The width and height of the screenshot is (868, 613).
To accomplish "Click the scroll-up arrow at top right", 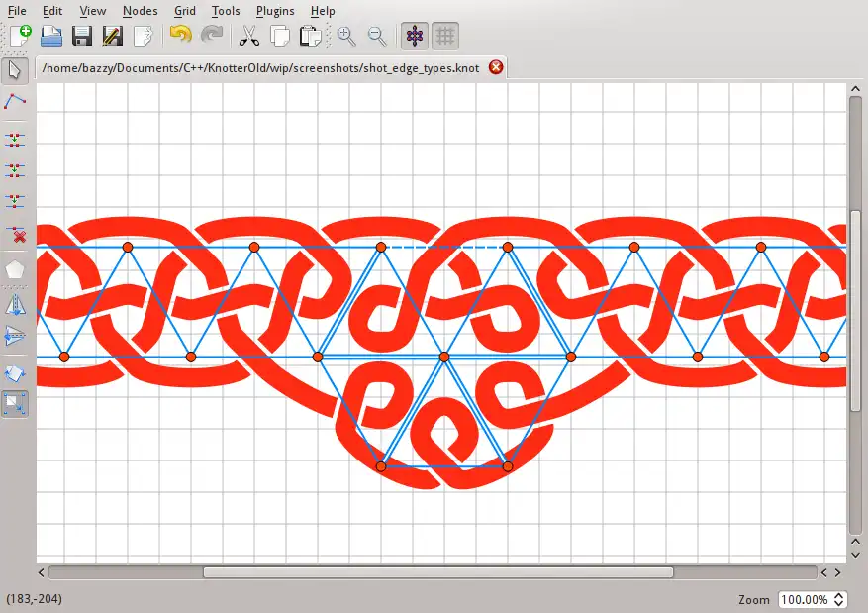I will [x=856, y=88].
